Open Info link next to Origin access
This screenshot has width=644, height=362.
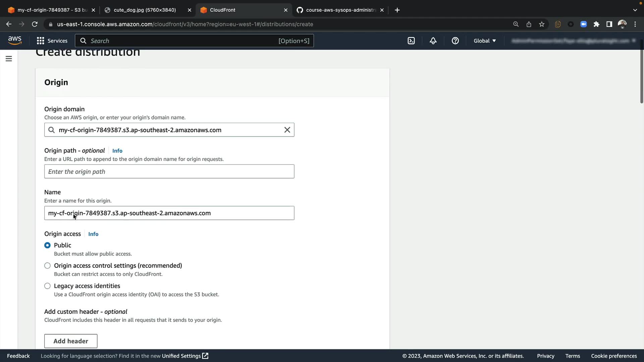(x=93, y=234)
